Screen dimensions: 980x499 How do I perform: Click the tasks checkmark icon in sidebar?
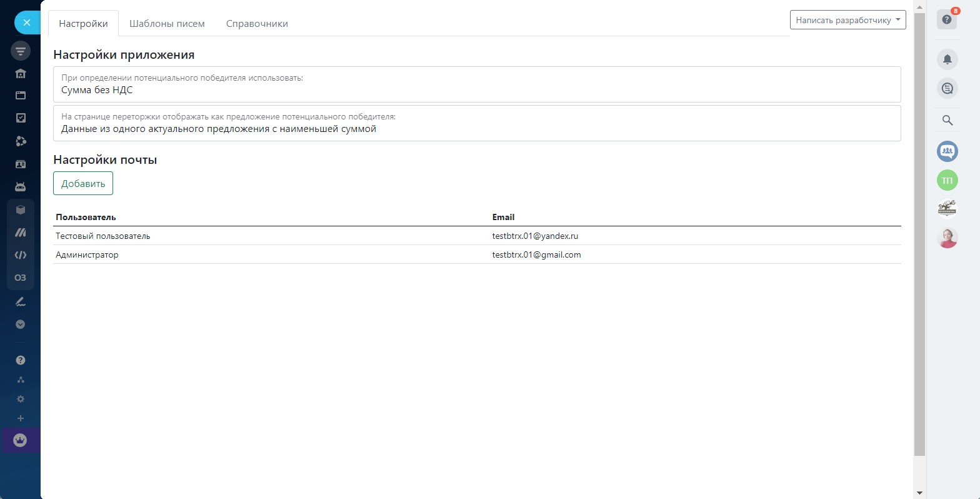click(21, 118)
